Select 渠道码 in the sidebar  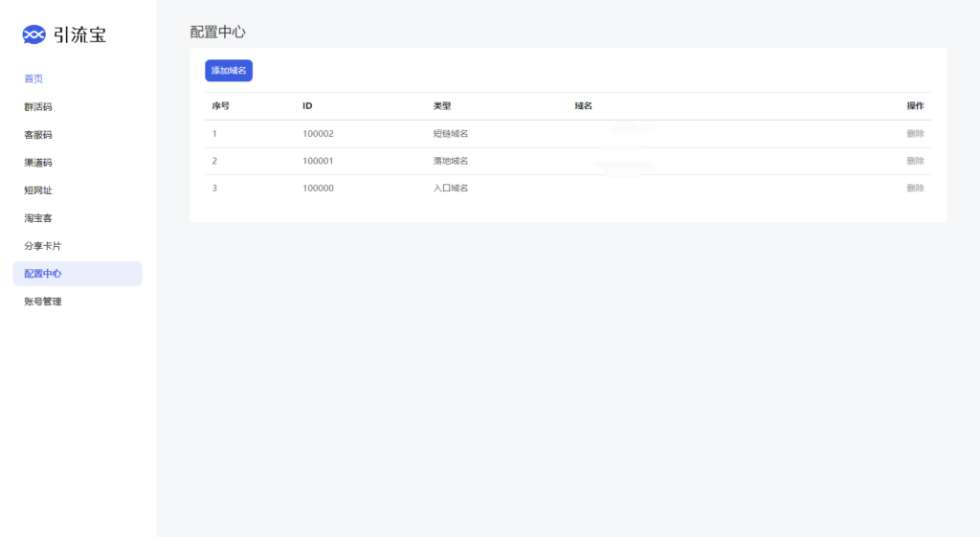pos(38,163)
